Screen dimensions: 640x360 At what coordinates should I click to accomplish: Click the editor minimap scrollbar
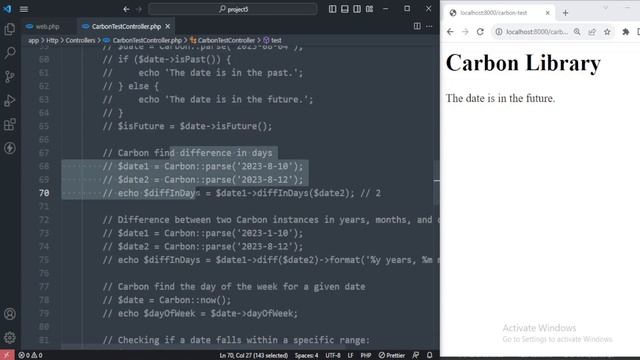click(436, 182)
